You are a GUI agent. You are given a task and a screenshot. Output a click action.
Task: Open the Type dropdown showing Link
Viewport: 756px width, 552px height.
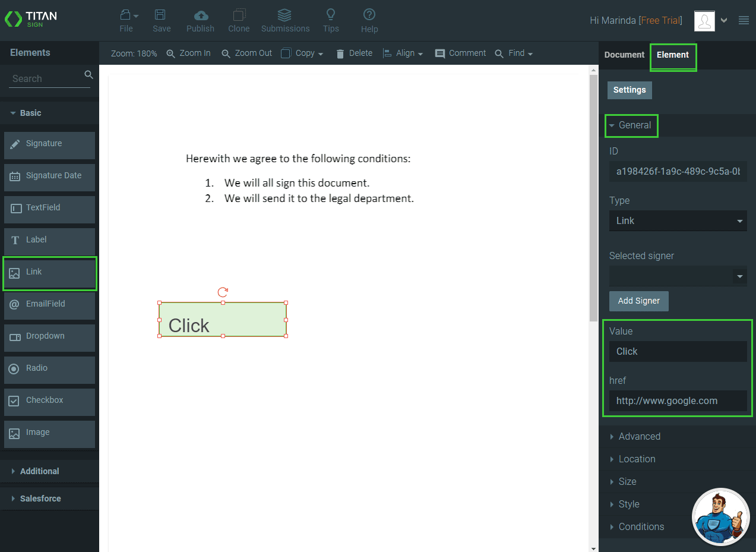click(x=678, y=220)
